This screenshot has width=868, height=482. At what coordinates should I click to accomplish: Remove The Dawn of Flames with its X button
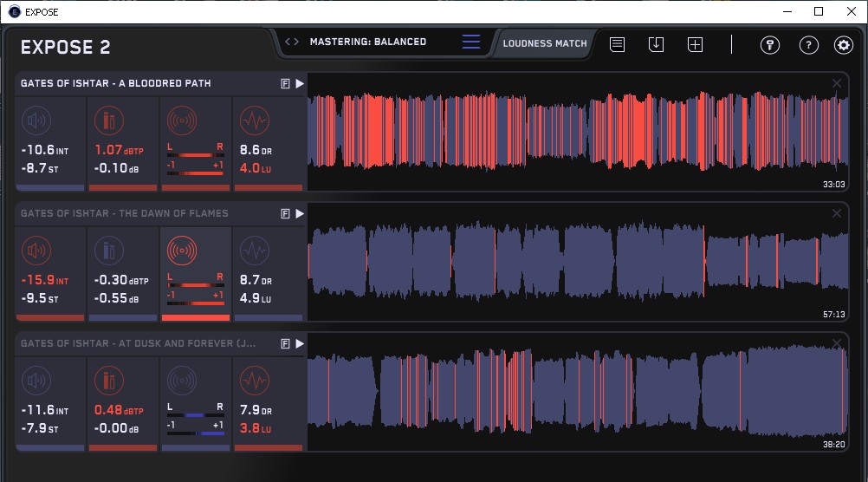click(837, 213)
